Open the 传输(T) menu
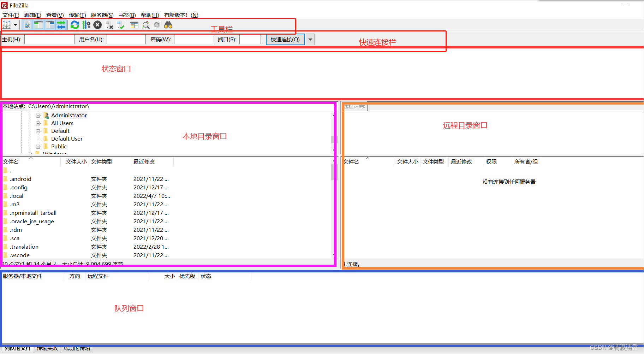644x354 pixels. point(77,15)
